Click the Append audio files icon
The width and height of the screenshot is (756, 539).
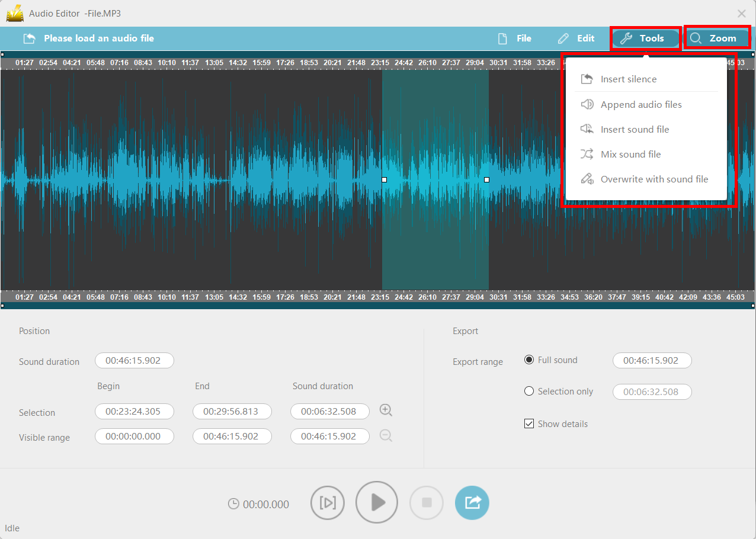(587, 104)
